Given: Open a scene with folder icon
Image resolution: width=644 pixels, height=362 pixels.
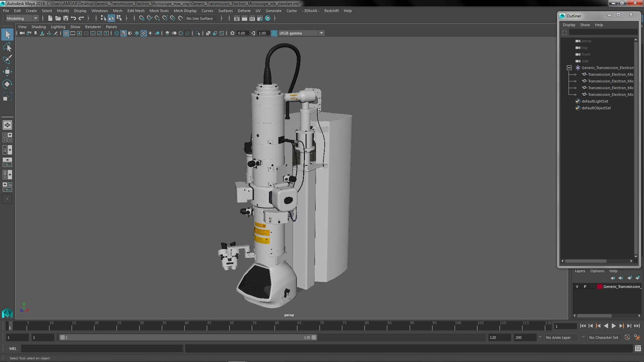Looking at the screenshot, I should (x=58, y=18).
